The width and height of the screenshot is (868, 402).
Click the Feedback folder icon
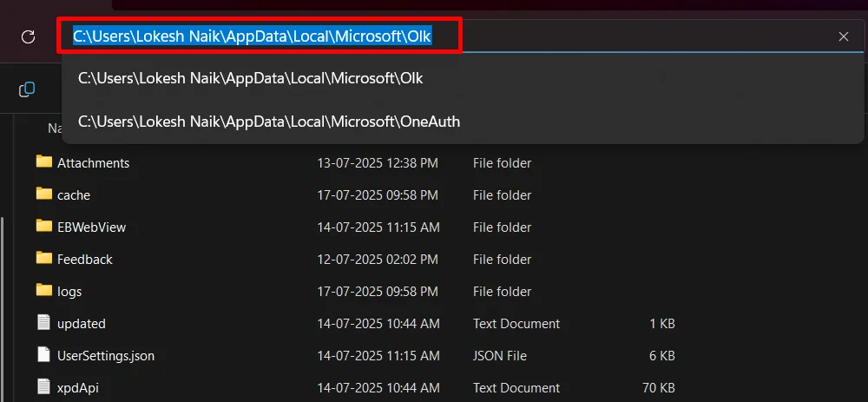(x=43, y=258)
